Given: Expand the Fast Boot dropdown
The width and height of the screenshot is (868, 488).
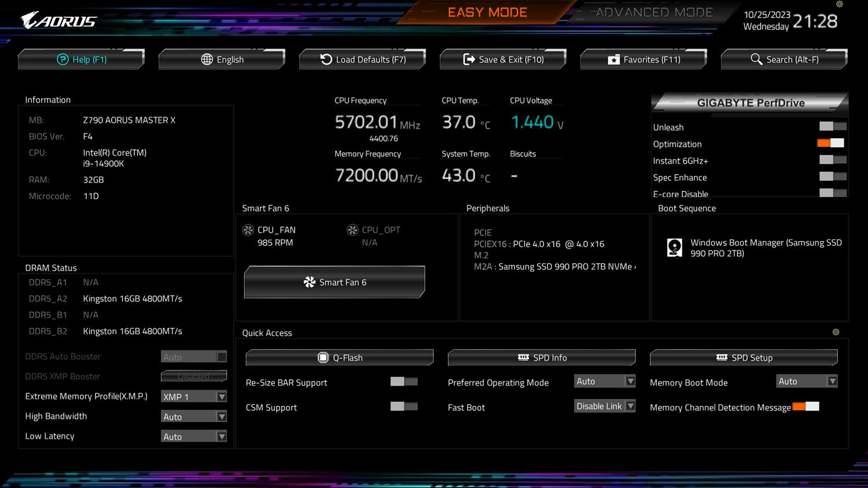Looking at the screenshot, I should coord(605,406).
